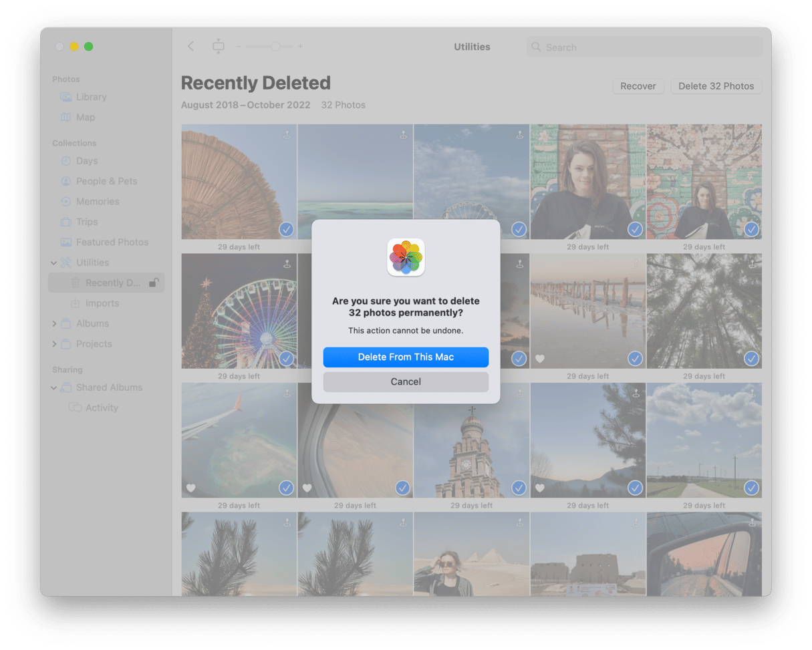Screen dimensions: 812x650
Task: Adjust the thumbnail zoom slider
Action: click(275, 46)
